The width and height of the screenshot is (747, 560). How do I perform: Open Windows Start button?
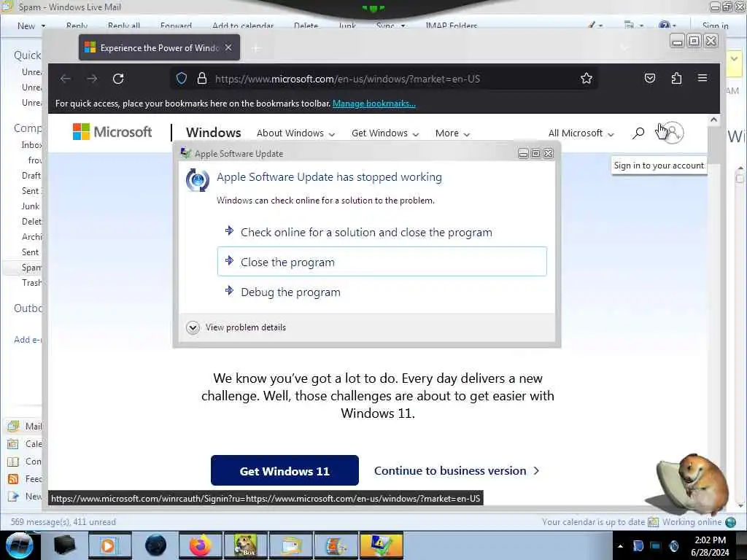[x=19, y=545]
